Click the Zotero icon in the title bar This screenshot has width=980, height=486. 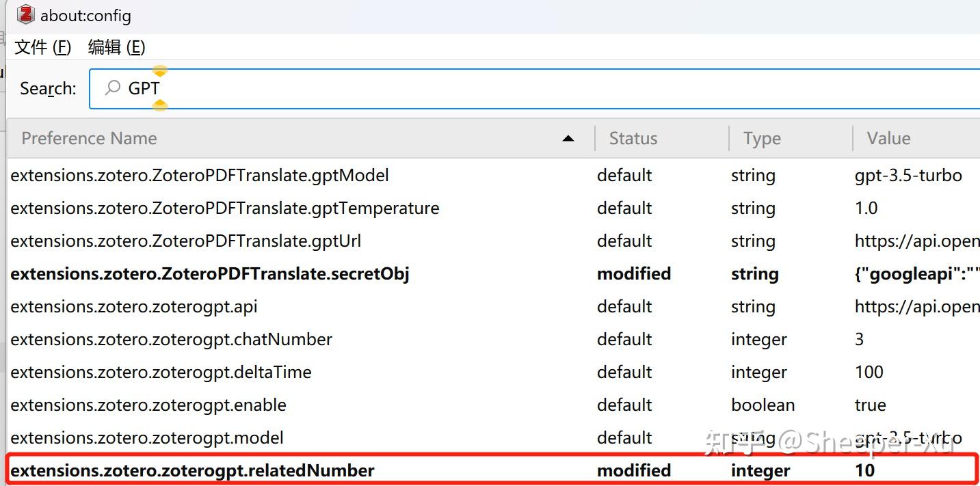(26, 14)
